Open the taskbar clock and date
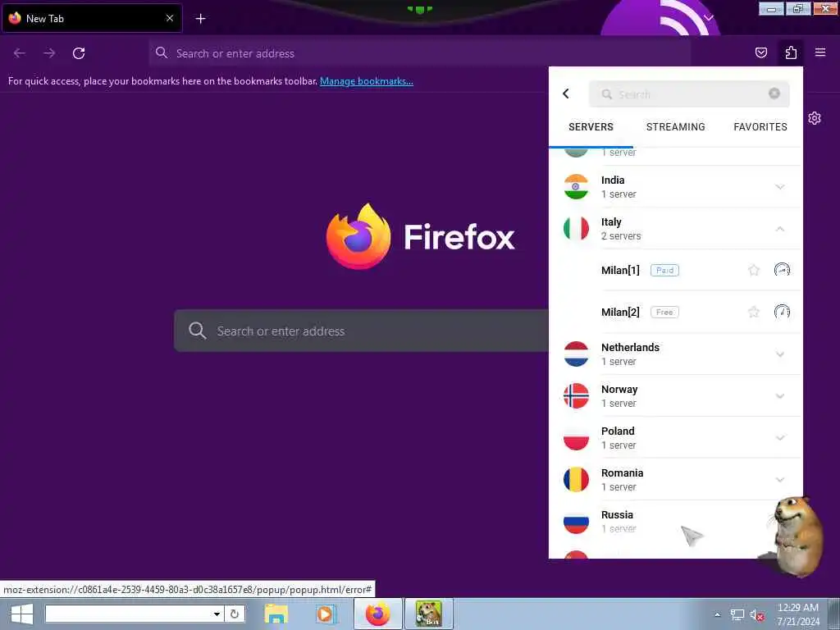 click(x=798, y=614)
